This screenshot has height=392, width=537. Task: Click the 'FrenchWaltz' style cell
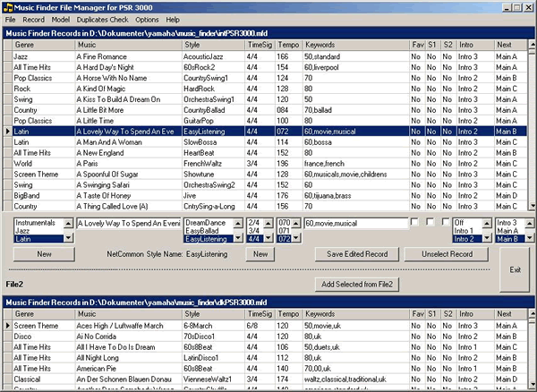point(214,164)
